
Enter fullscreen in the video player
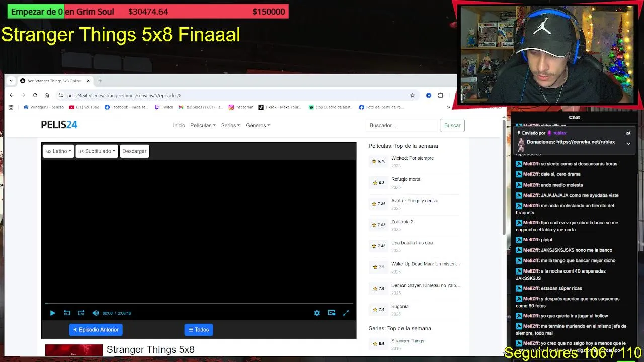coord(346,313)
